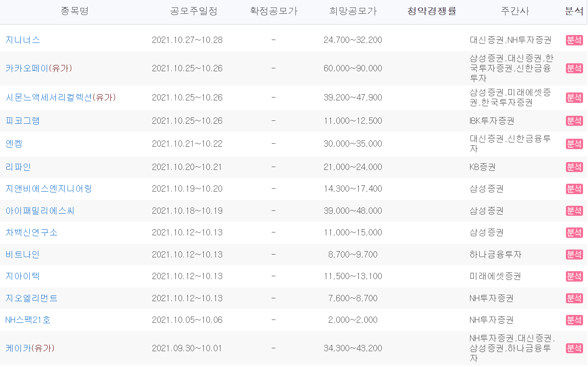Open the 분석 badge for 카카오페이(유가)
This screenshot has height=367, width=588.
coord(574,68)
